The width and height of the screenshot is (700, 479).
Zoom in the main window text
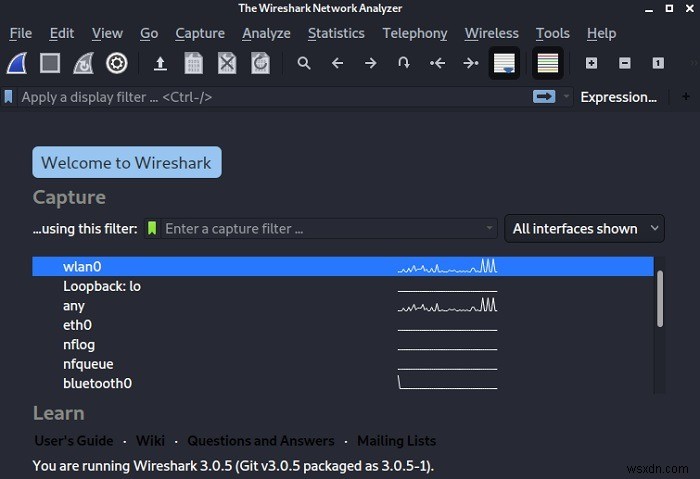pos(592,63)
